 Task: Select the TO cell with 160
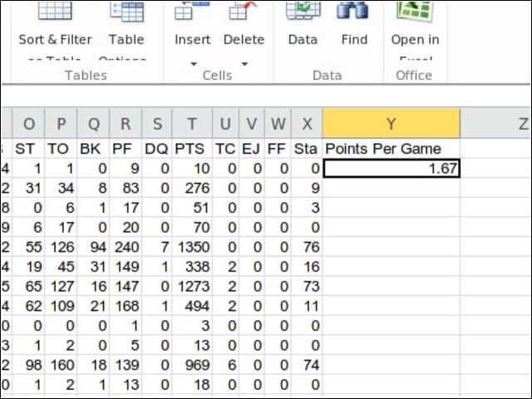pyautogui.click(x=61, y=365)
